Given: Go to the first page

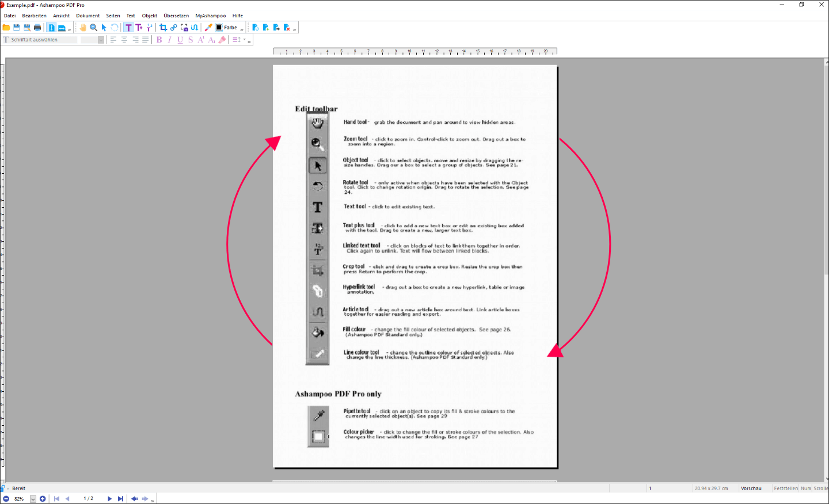Looking at the screenshot, I should click(56, 499).
